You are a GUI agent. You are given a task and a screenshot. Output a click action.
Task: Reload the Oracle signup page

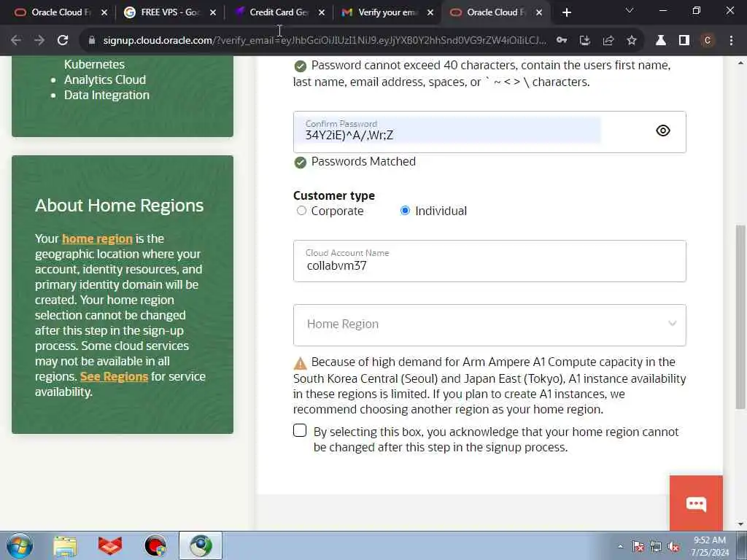tap(63, 41)
